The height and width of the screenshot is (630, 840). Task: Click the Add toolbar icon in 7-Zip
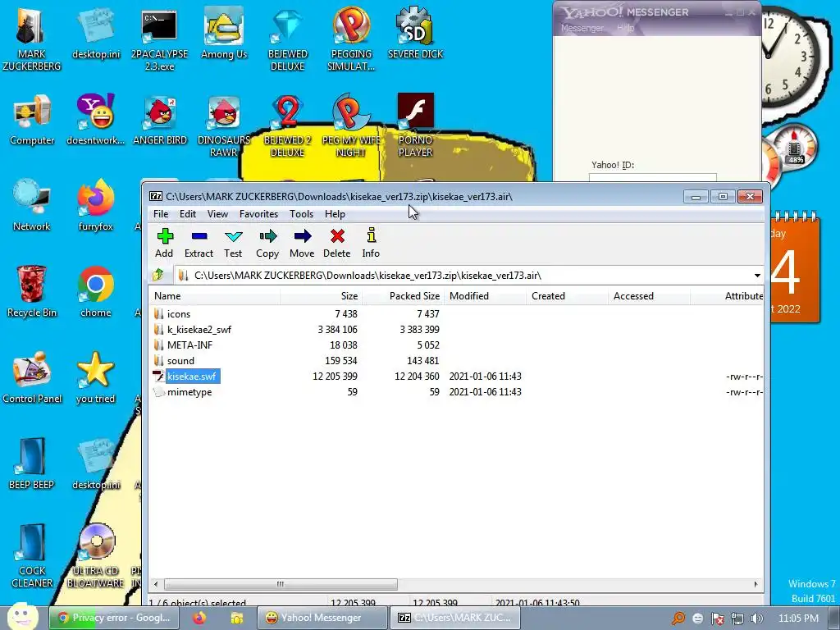click(164, 242)
